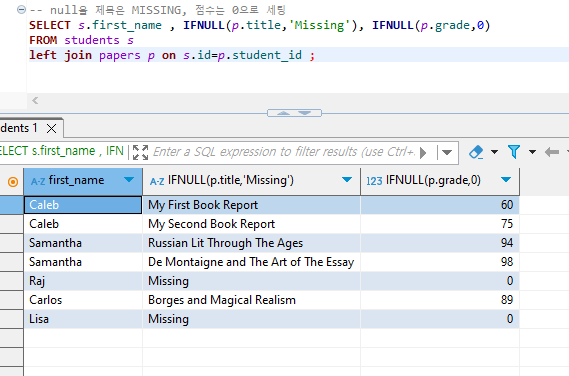Image resolution: width=569 pixels, height=376 pixels.
Task: Select the grade cell showing 98
Action: 440,262
